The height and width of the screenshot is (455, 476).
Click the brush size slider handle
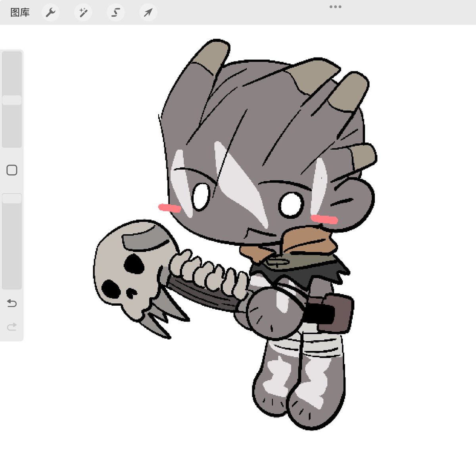click(12, 100)
